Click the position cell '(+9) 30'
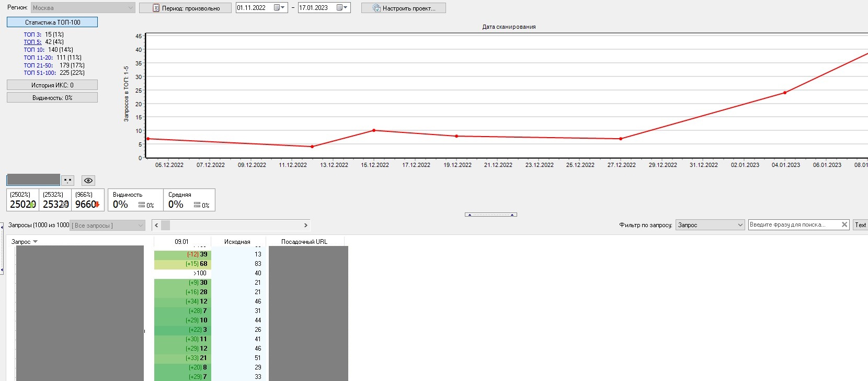 (182, 283)
